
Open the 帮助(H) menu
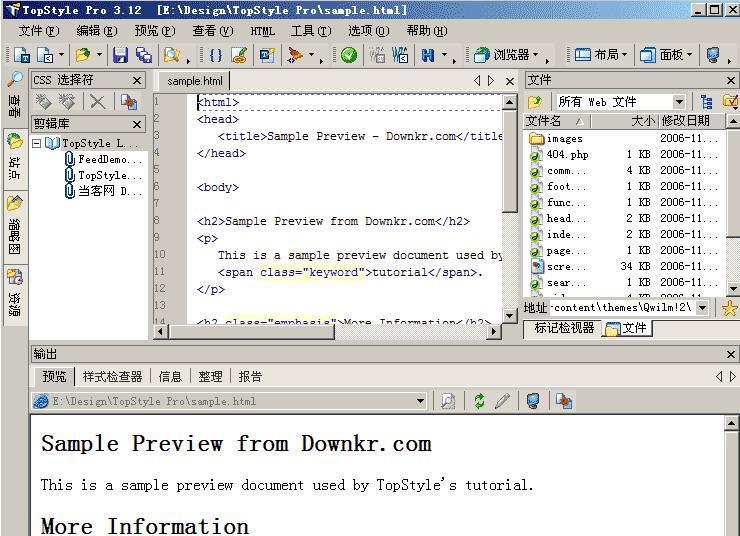tap(427, 31)
